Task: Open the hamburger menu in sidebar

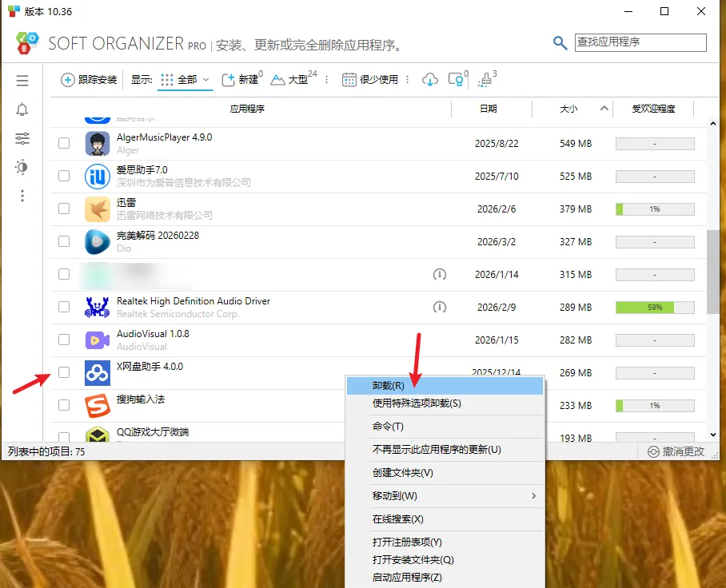Action: click(x=22, y=81)
